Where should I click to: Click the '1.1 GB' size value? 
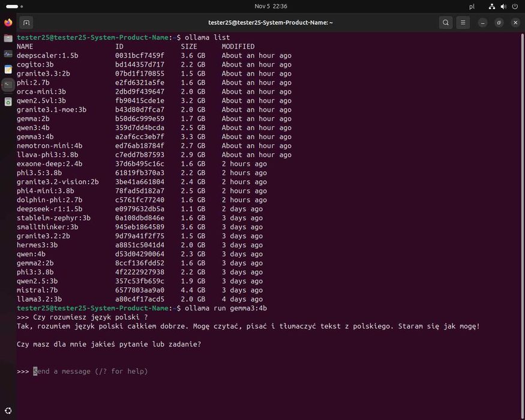[193, 209]
